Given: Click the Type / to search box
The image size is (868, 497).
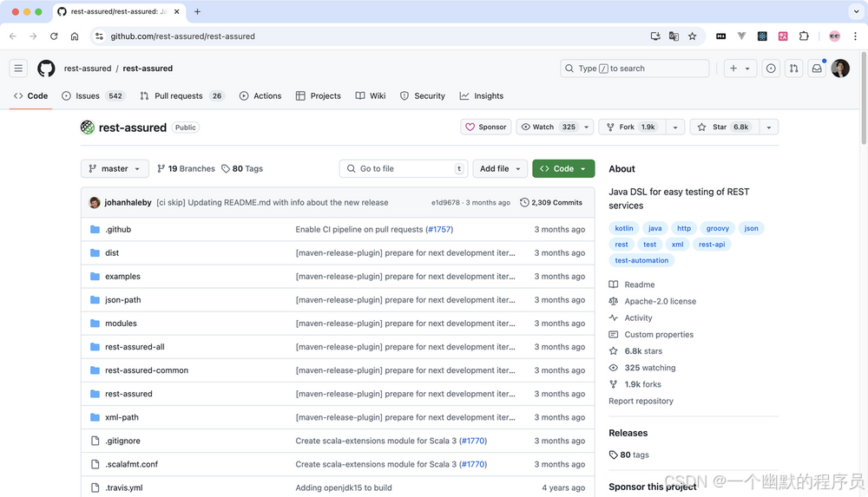Looking at the screenshot, I should [x=635, y=68].
